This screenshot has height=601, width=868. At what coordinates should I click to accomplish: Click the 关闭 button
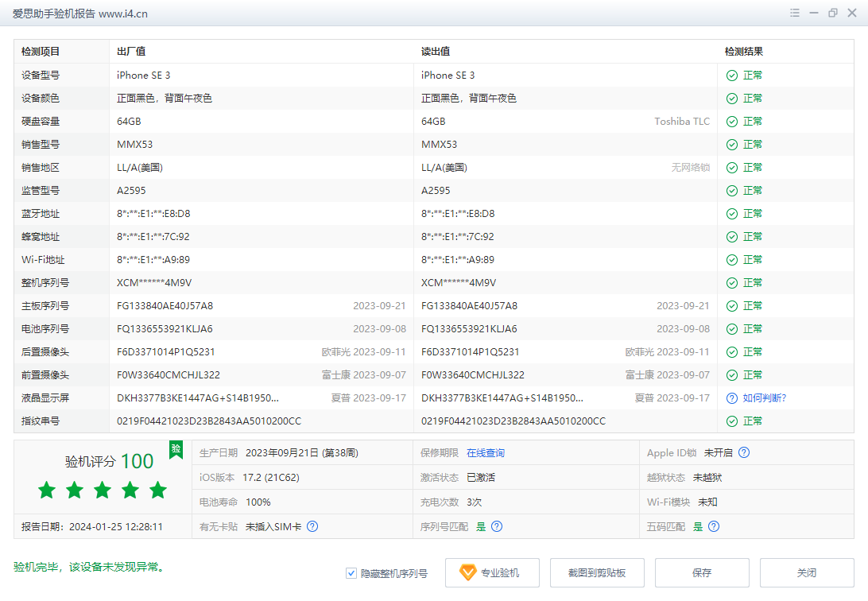[807, 572]
